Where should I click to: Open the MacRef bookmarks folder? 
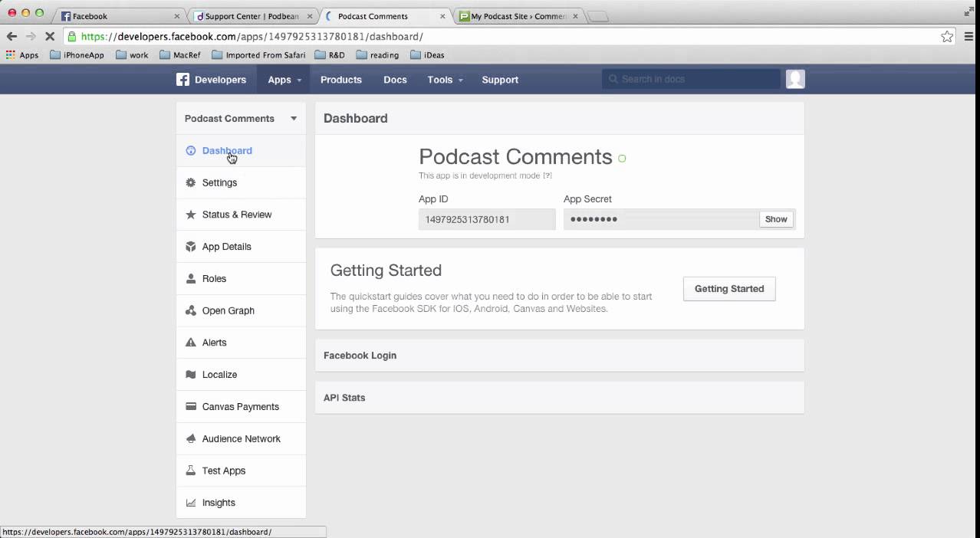[180, 55]
